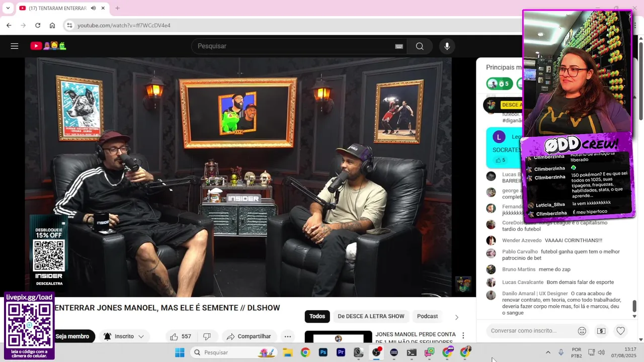644x362 pixels.
Task: Open browser home page icon
Action: (x=52, y=25)
